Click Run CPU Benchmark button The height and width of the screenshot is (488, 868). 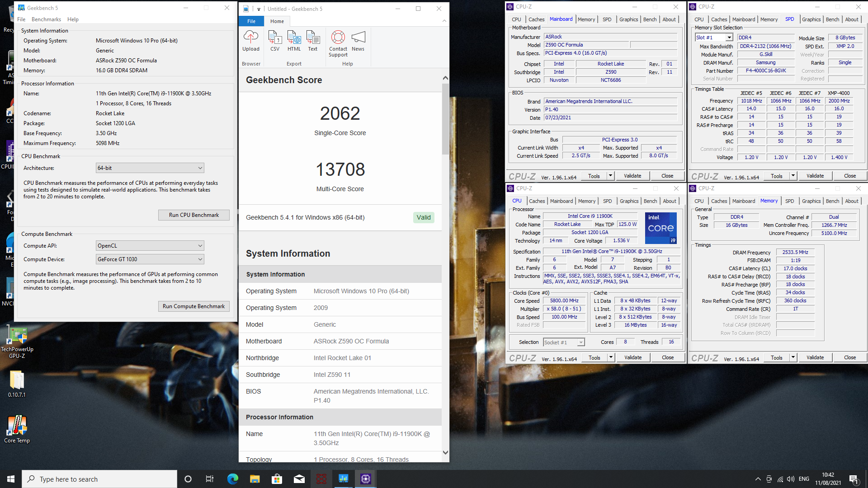tap(193, 215)
